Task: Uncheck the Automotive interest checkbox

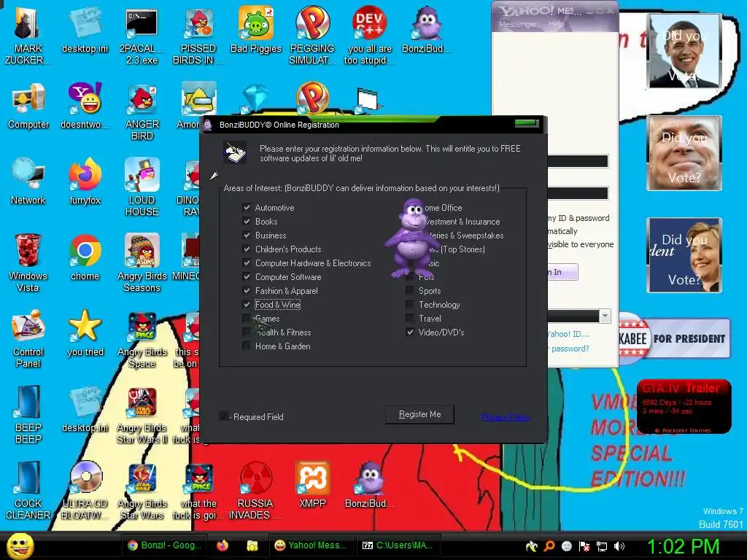Action: tap(247, 208)
